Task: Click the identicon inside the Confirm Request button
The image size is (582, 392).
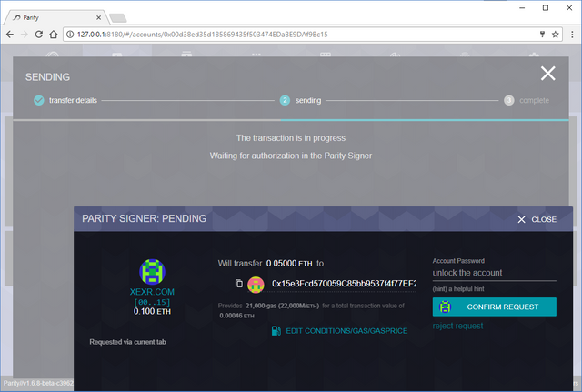Action: pyautogui.click(x=445, y=307)
